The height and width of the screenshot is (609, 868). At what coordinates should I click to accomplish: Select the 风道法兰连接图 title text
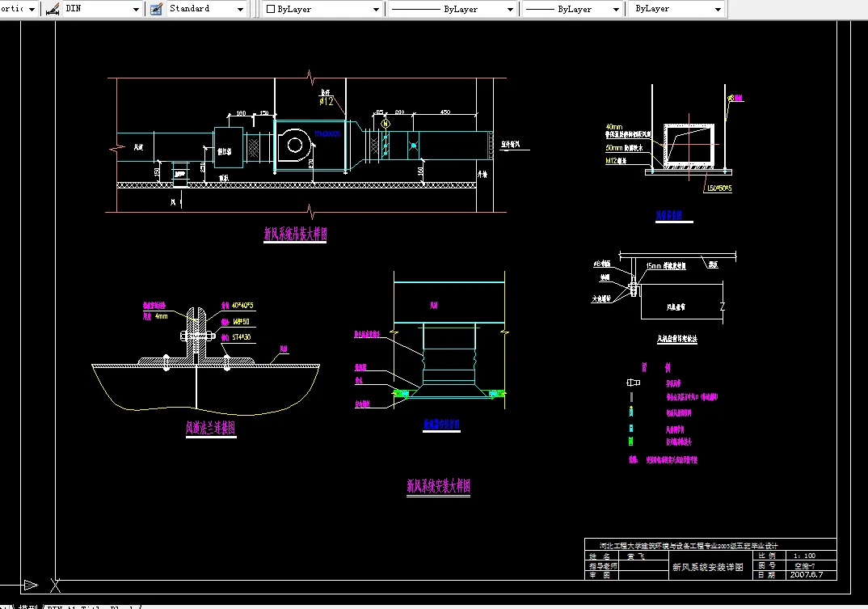[210, 428]
